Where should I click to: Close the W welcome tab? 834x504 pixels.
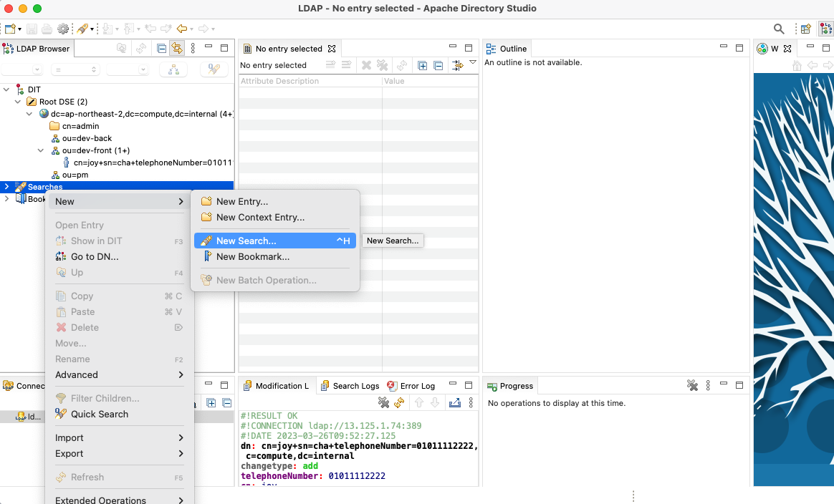pos(787,49)
